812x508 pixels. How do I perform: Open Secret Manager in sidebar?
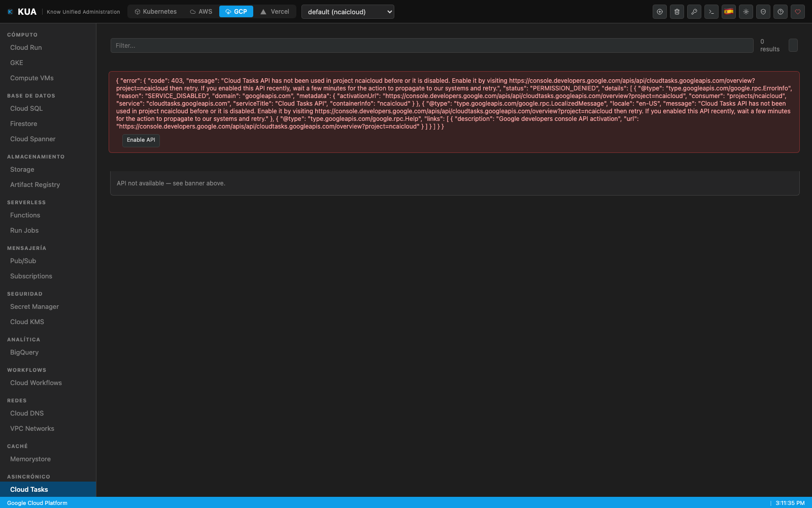click(x=48, y=307)
